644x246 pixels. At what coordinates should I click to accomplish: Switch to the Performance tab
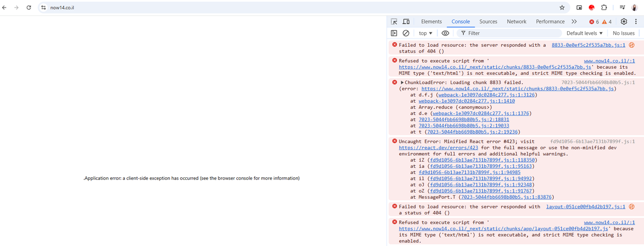coord(550,21)
